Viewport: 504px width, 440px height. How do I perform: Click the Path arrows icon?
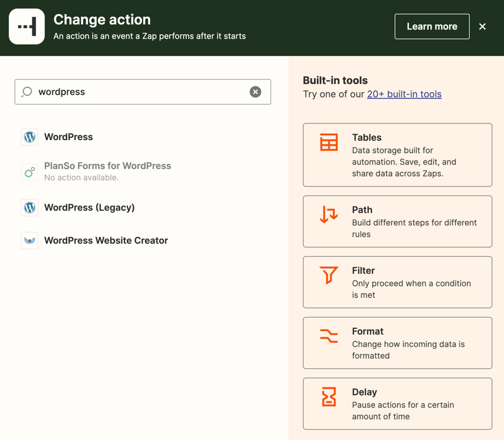[x=329, y=215]
